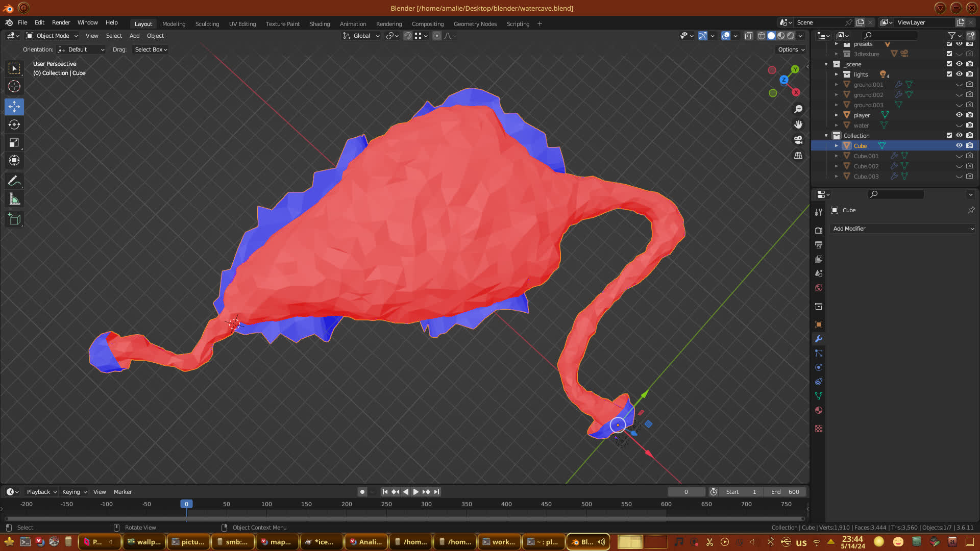The image size is (980, 551).
Task: Open the Render menu
Action: point(61,22)
